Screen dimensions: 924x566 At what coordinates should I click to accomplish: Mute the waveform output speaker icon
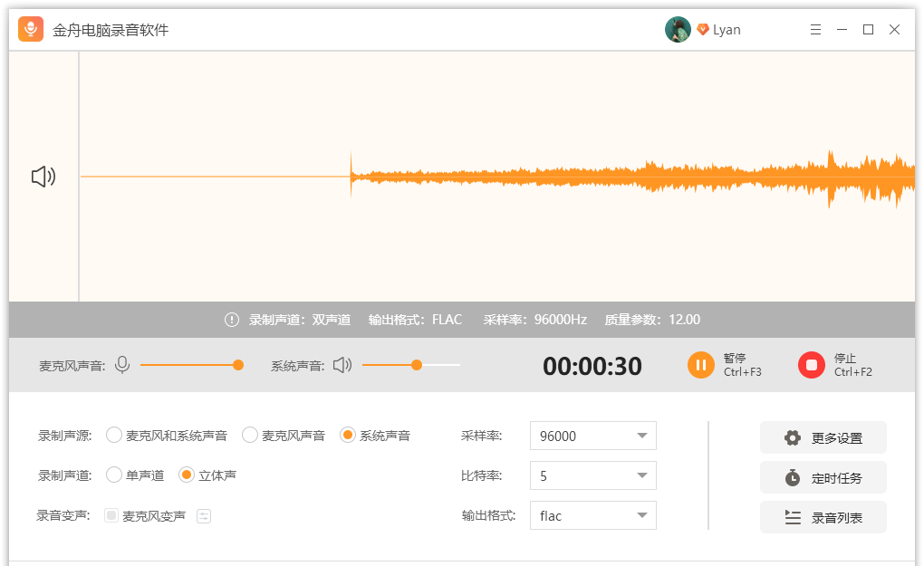click(43, 177)
